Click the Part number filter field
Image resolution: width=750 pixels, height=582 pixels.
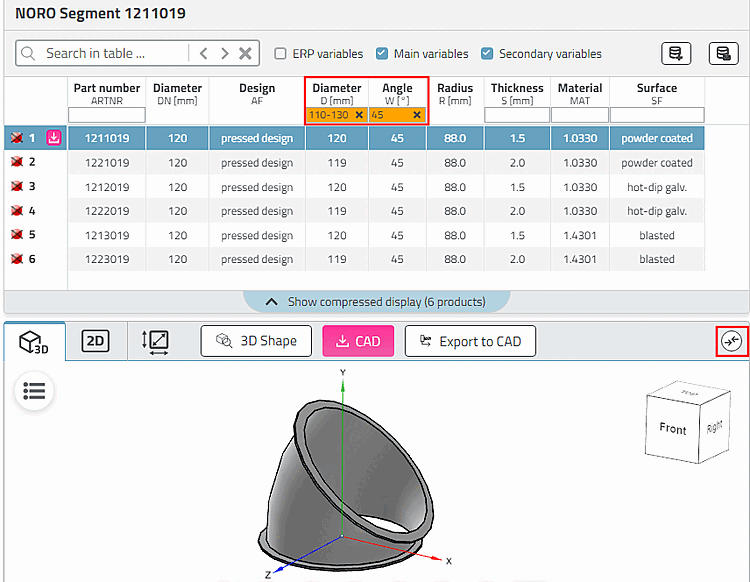tap(107, 115)
